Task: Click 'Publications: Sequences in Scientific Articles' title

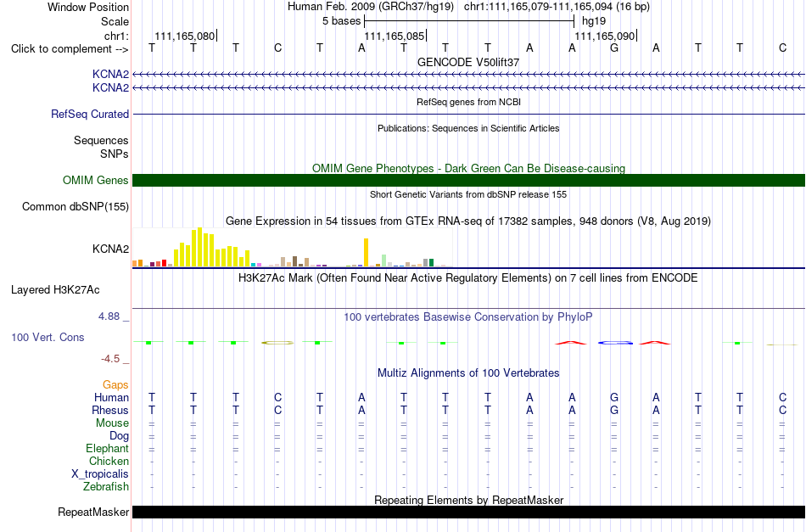Action: [x=468, y=128]
